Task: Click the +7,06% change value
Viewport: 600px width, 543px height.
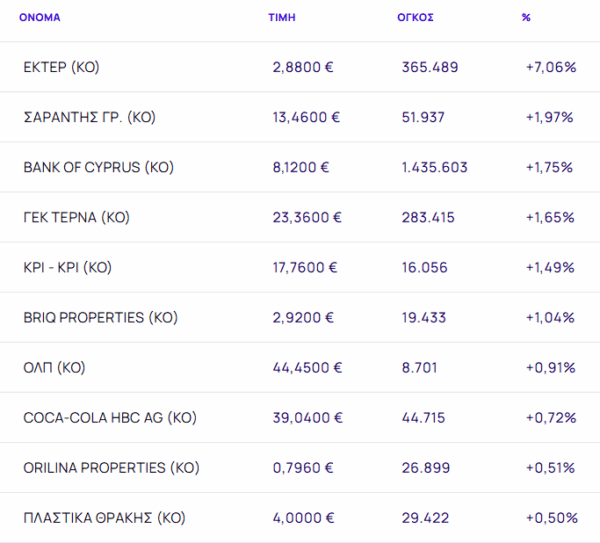Action: coord(550,67)
